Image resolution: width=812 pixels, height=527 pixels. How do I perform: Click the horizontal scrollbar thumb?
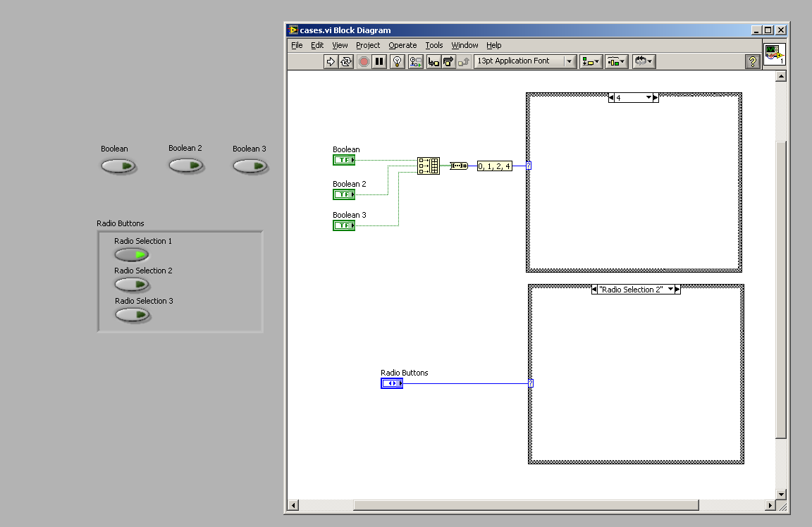(x=526, y=505)
